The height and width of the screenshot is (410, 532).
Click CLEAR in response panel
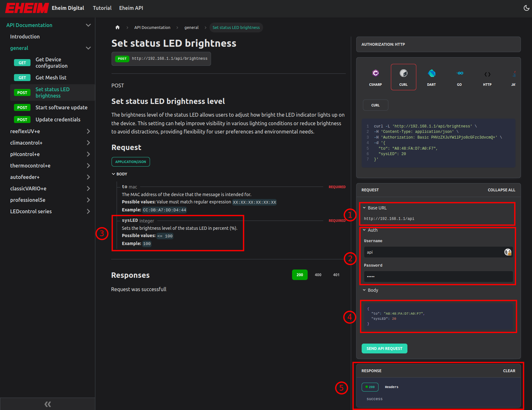pos(509,371)
